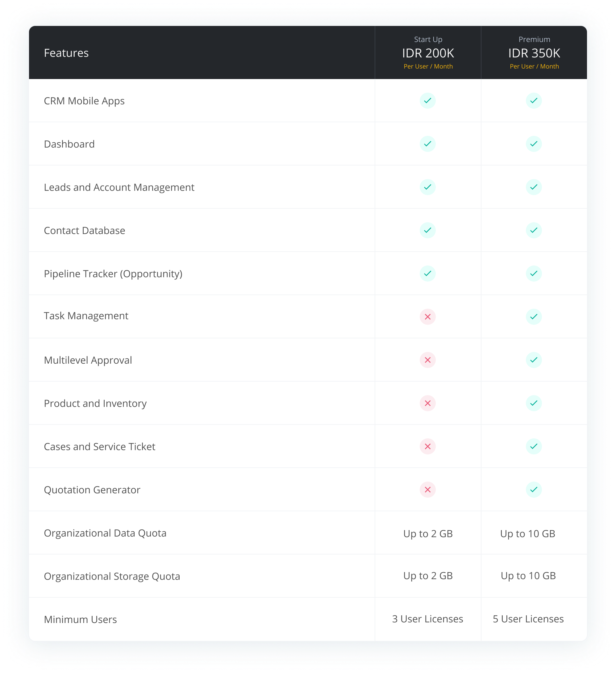
Task: Select the Premium IDR 350K plan header
Action: (534, 53)
